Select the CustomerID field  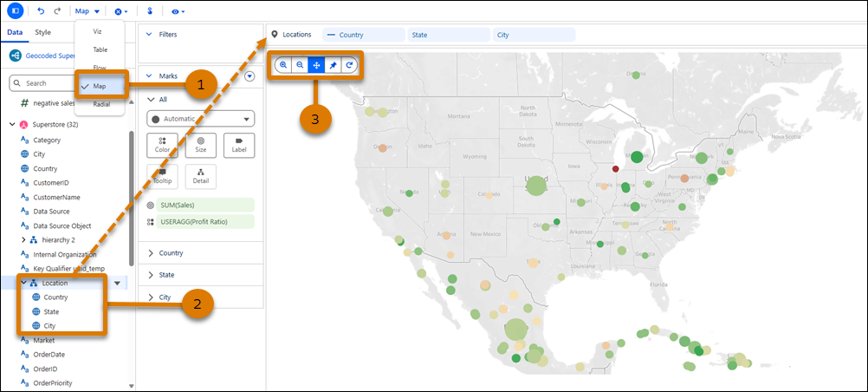pos(50,182)
